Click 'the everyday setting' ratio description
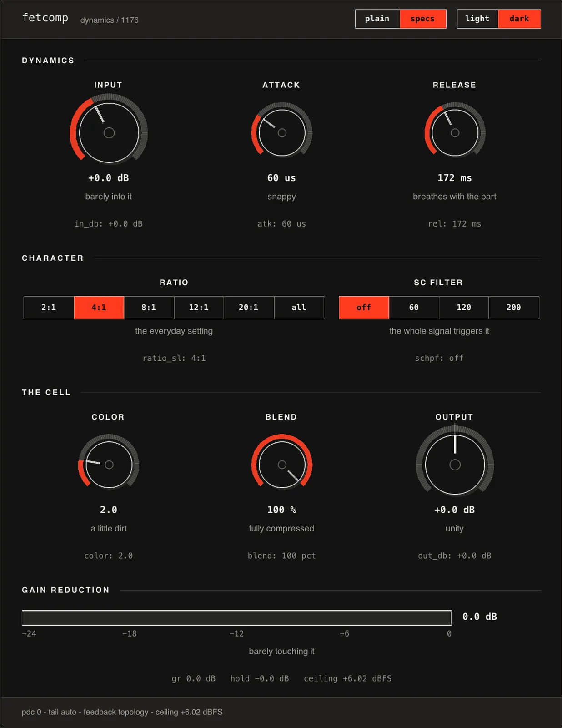Viewport: 562px width, 728px height. point(174,331)
